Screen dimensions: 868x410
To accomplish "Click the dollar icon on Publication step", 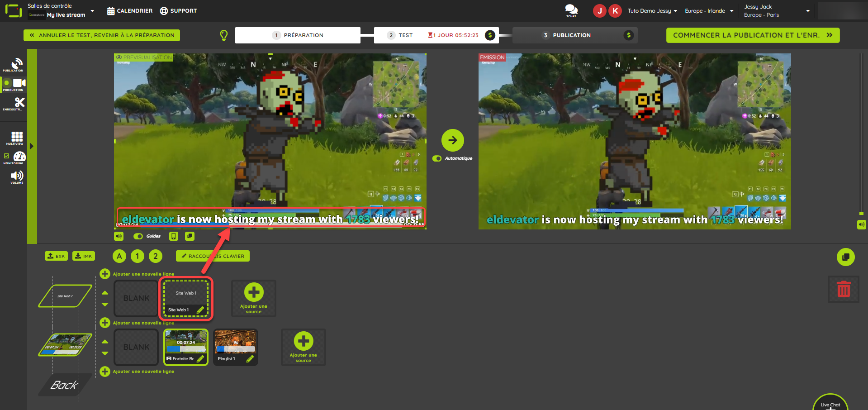I will tap(628, 35).
